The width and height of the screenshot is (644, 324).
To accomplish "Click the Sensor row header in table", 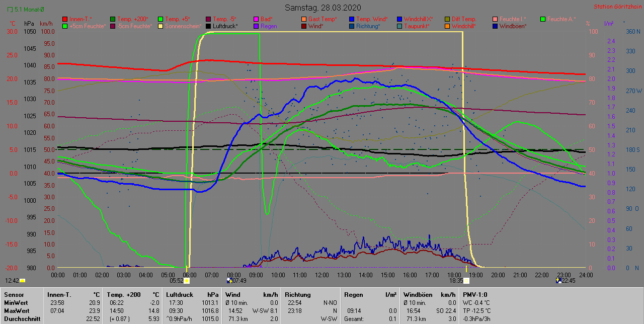I will (13, 294).
